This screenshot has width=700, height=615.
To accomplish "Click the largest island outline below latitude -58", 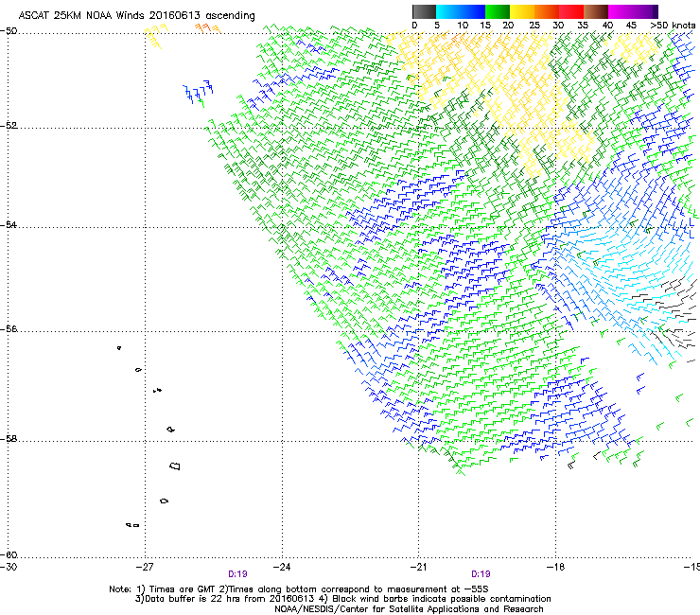I will [175, 466].
